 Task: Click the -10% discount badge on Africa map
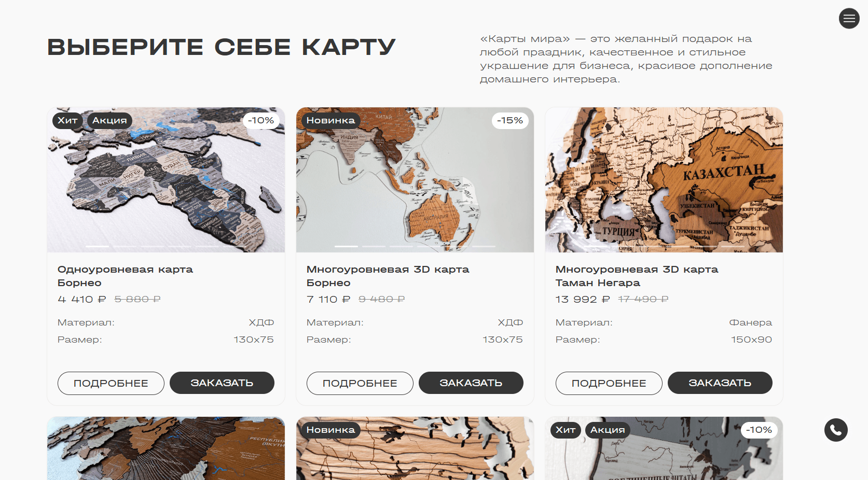(261, 120)
